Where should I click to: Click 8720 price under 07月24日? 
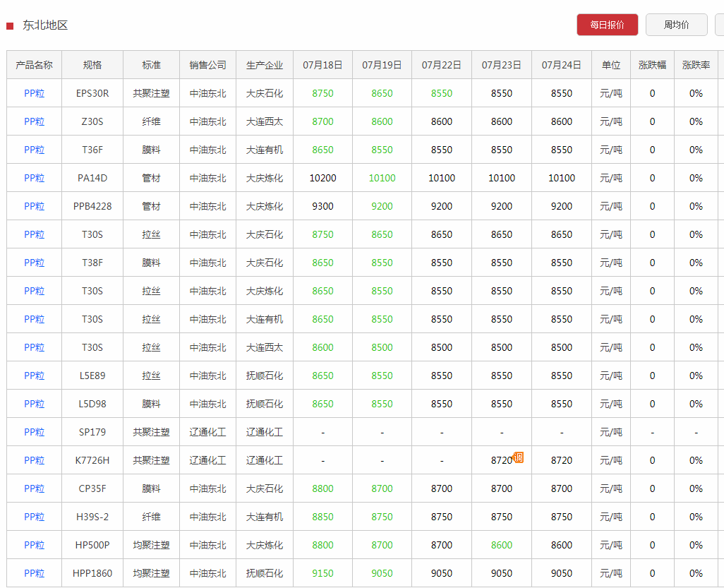(x=562, y=460)
